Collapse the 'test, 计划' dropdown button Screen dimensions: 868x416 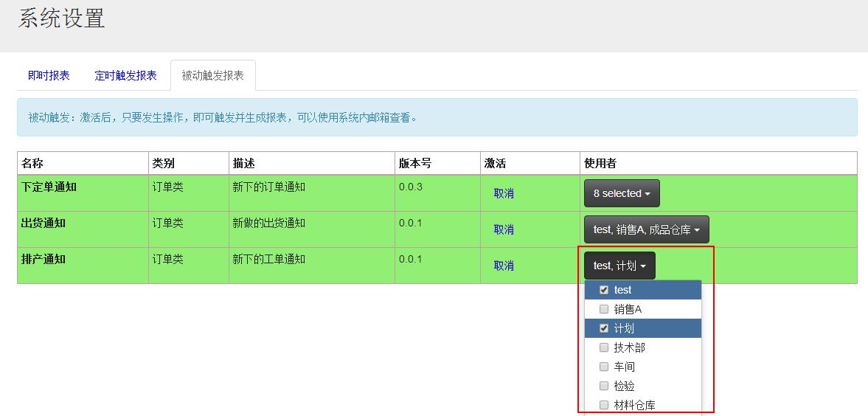[619, 266]
